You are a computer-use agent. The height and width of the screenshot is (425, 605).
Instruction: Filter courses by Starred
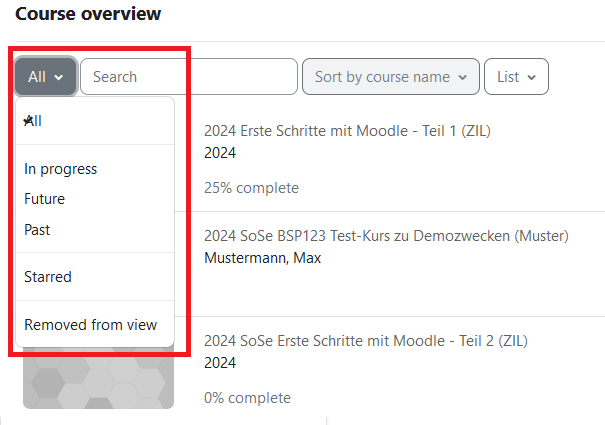(x=48, y=277)
